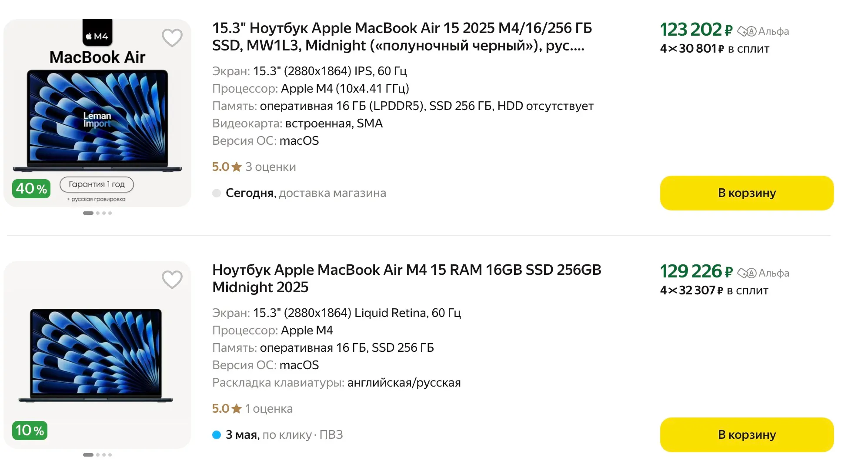Click Alfa card icon beside 129 226 ₽
The image size is (868, 474).
[747, 273]
